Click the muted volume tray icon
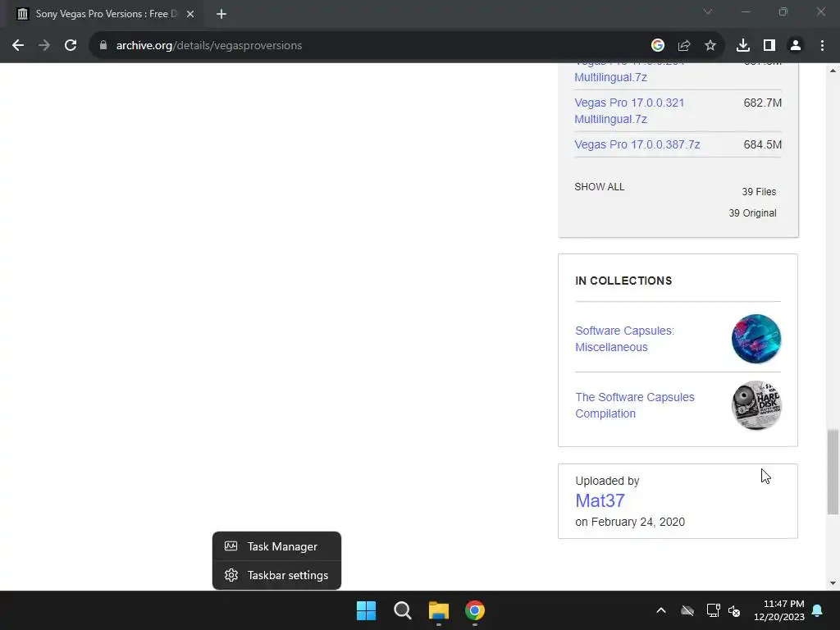 734,610
